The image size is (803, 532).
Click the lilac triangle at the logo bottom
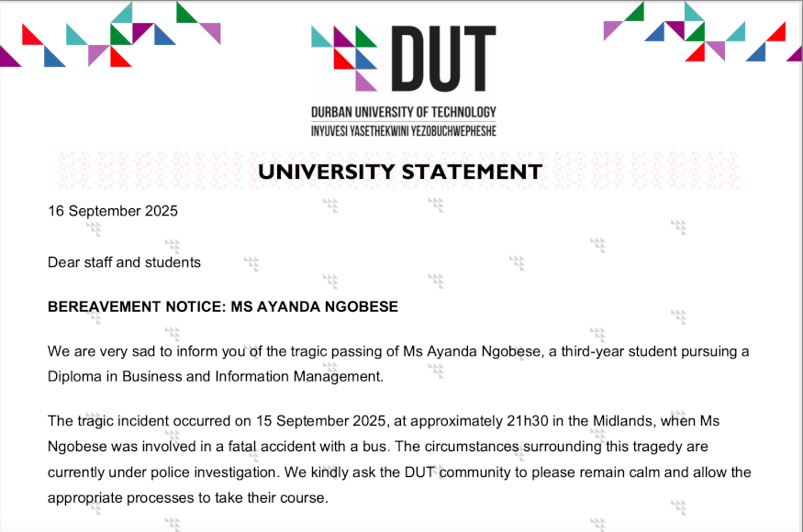(x=364, y=82)
